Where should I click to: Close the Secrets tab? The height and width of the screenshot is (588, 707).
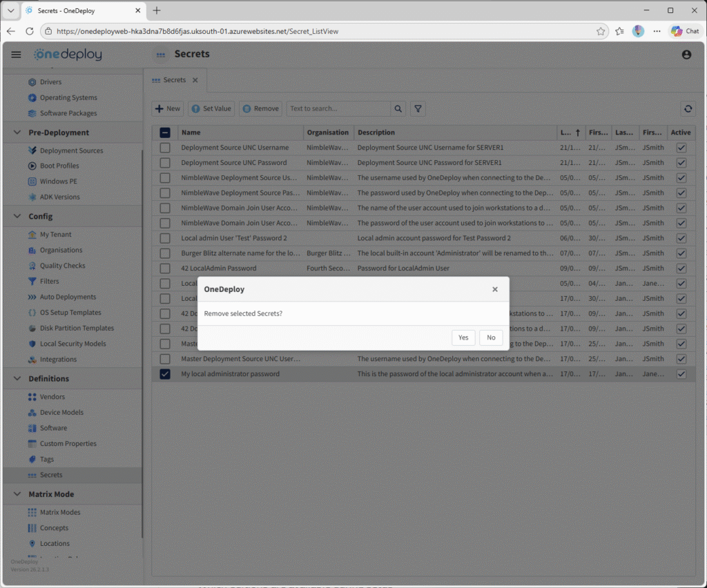[195, 80]
